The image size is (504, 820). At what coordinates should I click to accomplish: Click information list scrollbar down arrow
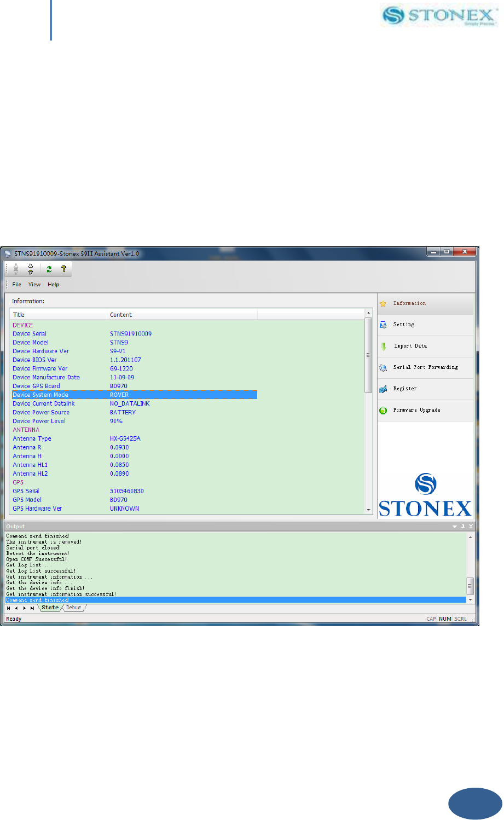(x=368, y=510)
